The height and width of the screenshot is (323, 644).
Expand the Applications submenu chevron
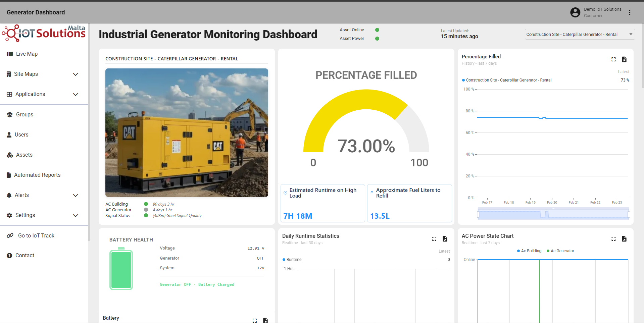[76, 95]
